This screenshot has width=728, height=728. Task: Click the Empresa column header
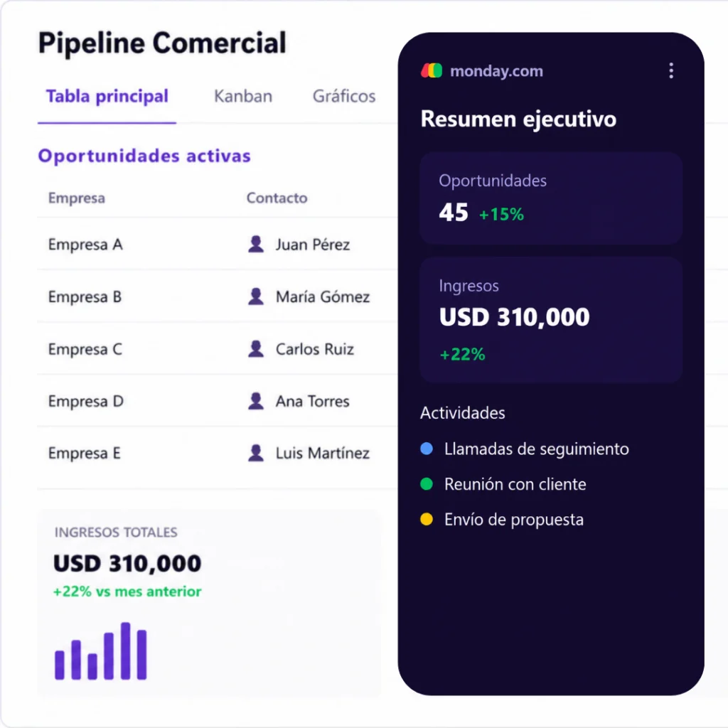[77, 198]
